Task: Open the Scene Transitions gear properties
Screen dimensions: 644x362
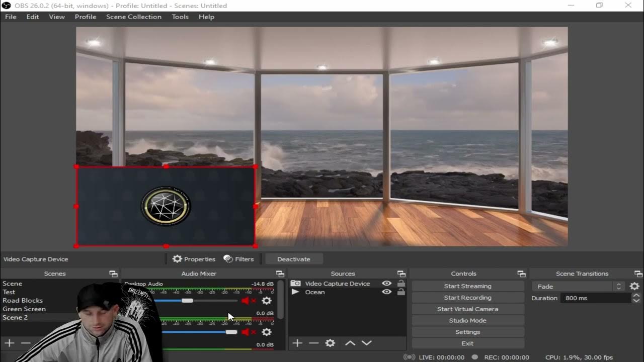Action: point(635,286)
